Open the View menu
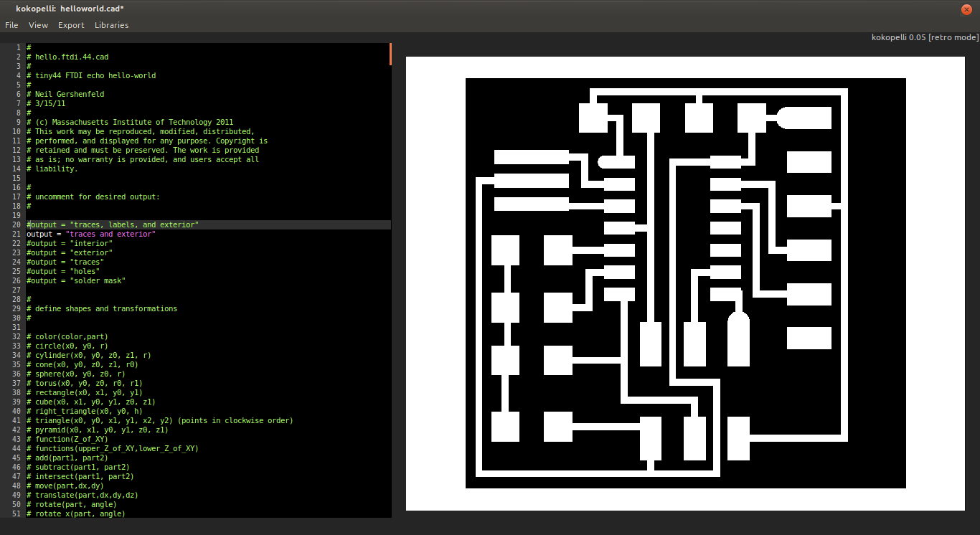980x535 pixels. pyautogui.click(x=39, y=25)
